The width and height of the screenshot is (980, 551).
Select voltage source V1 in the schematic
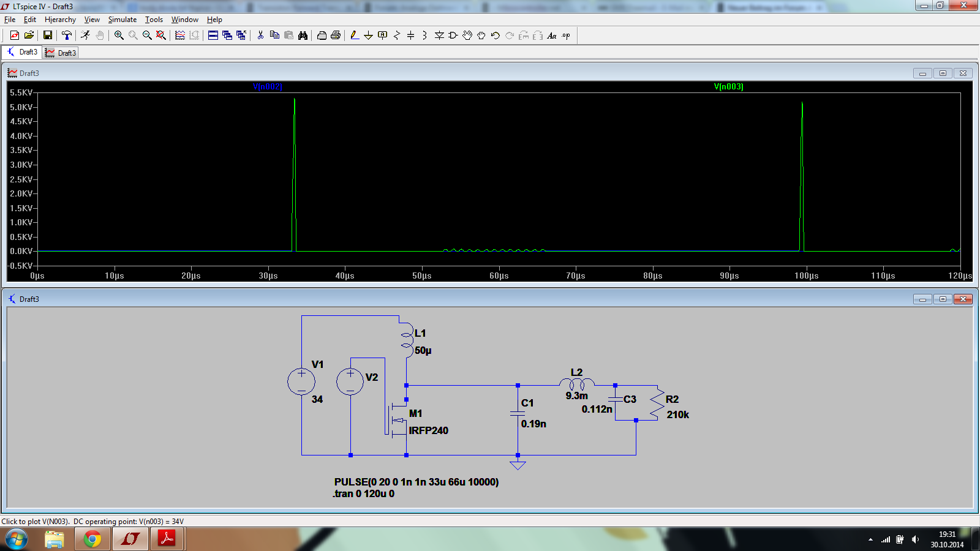coord(301,381)
